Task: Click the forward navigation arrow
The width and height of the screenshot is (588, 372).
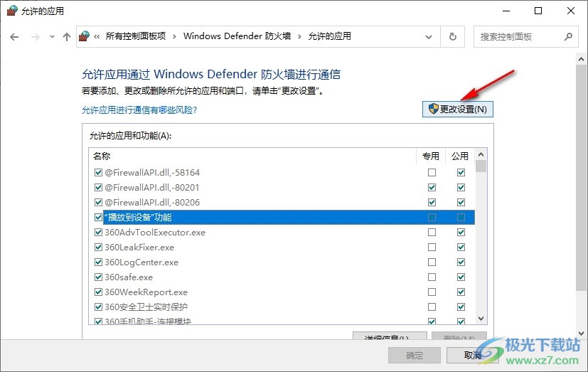Action: [36, 37]
